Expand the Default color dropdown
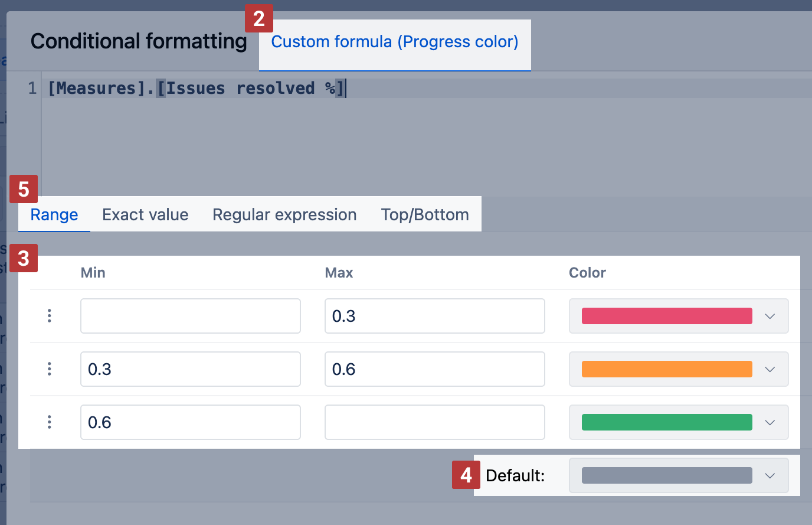 [x=770, y=475]
